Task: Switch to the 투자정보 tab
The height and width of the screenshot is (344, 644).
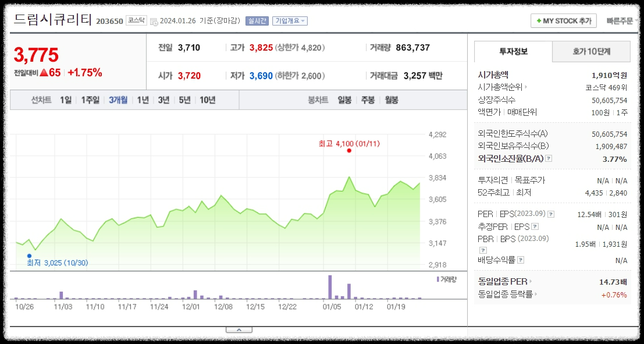Action: 513,51
